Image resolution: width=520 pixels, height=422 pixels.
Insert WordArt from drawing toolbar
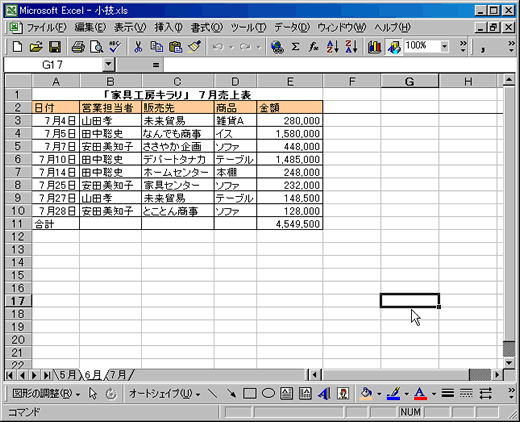coord(324,394)
